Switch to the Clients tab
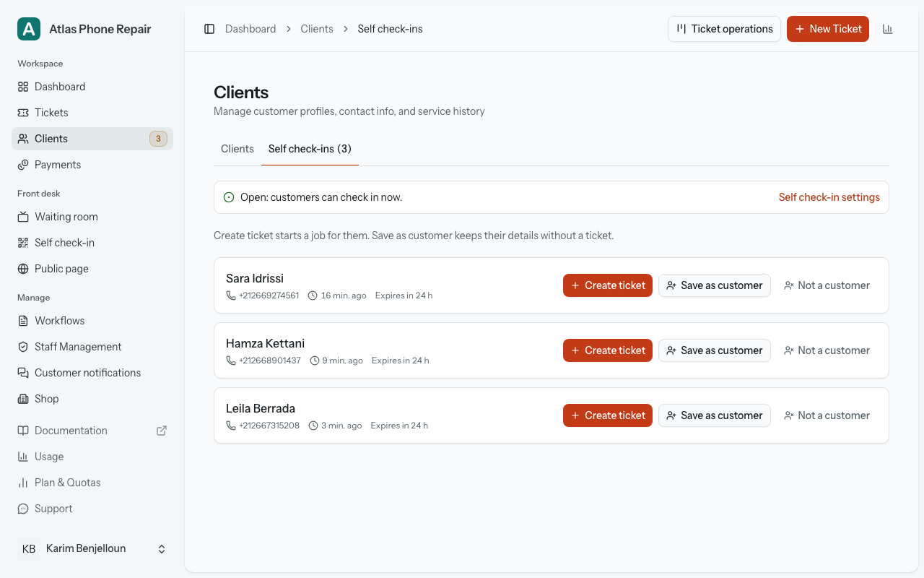Screen dimensions: 924x578 (237, 149)
